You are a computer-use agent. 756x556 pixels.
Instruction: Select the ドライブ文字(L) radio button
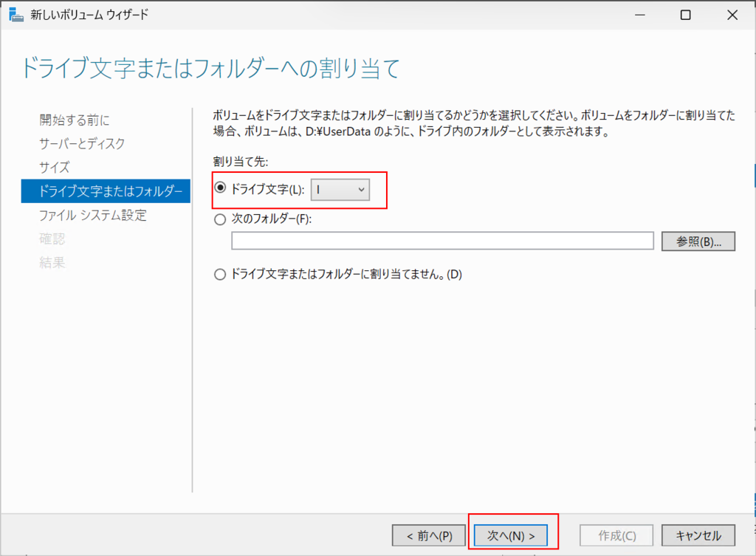pos(220,188)
